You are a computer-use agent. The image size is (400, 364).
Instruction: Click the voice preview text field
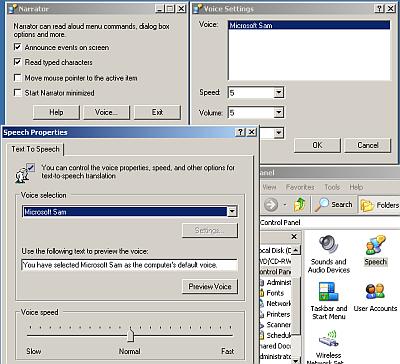129,265
